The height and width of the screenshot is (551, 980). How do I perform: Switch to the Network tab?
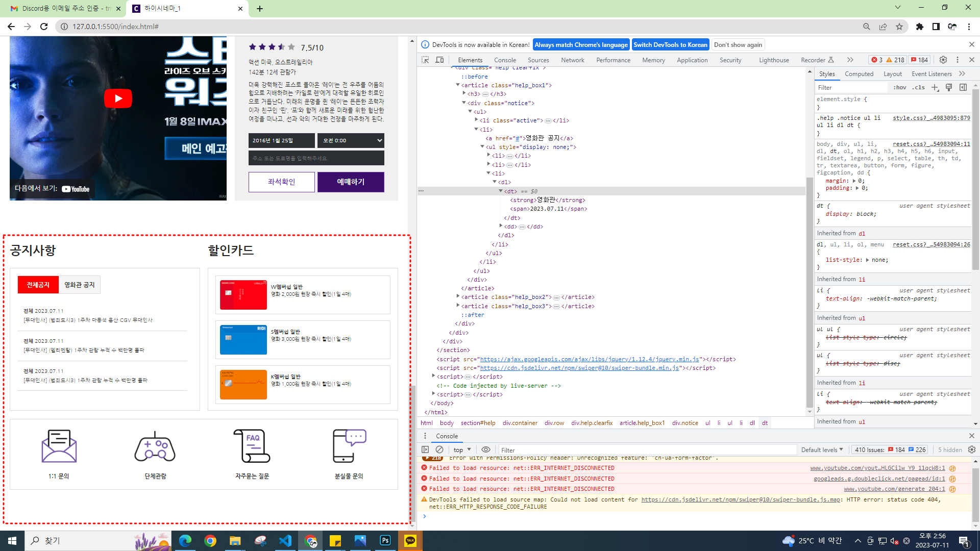[572, 60]
